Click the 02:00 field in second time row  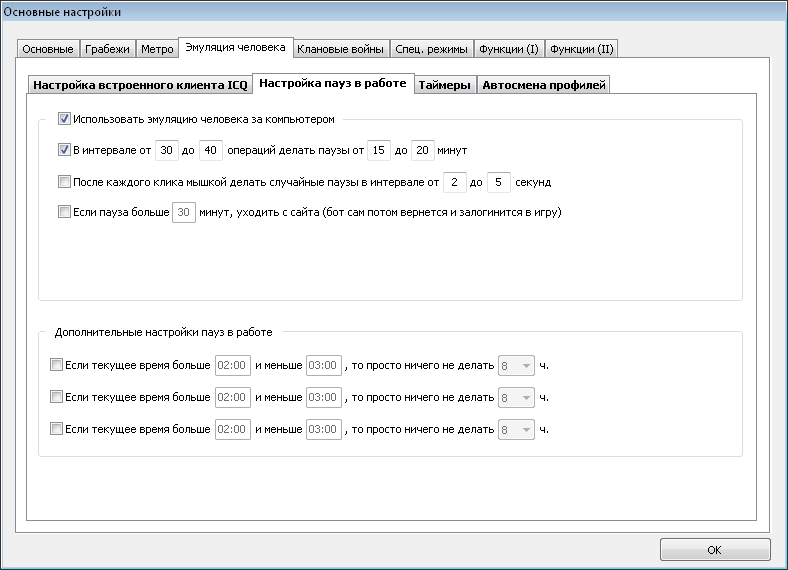pyautogui.click(x=233, y=398)
